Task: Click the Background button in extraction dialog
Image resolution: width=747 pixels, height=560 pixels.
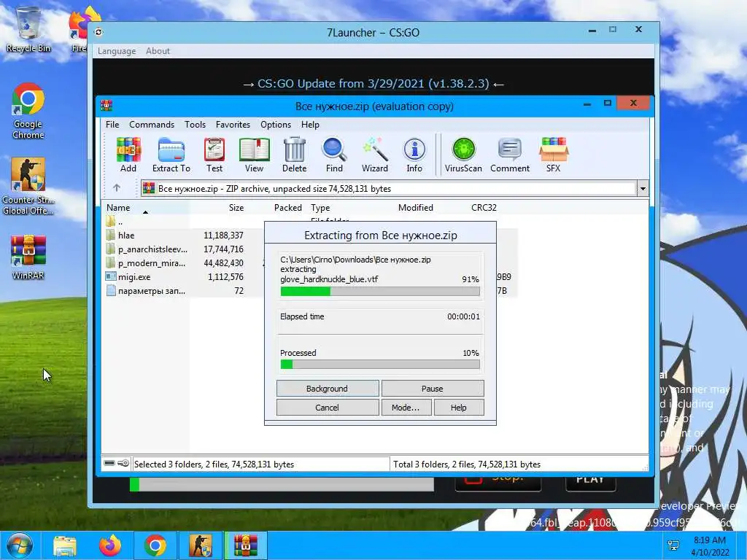Action: click(328, 389)
